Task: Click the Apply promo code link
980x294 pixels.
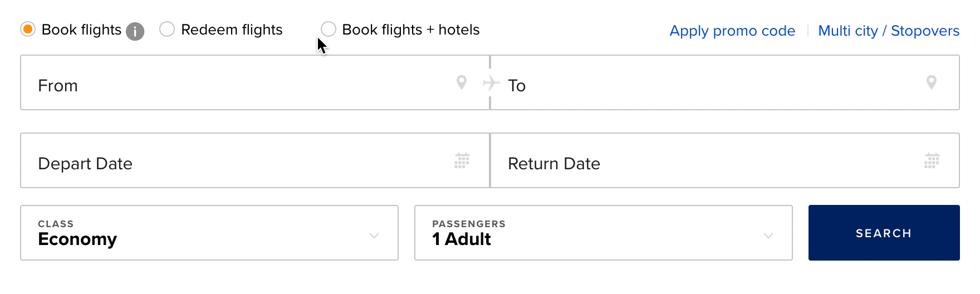Action: [732, 31]
